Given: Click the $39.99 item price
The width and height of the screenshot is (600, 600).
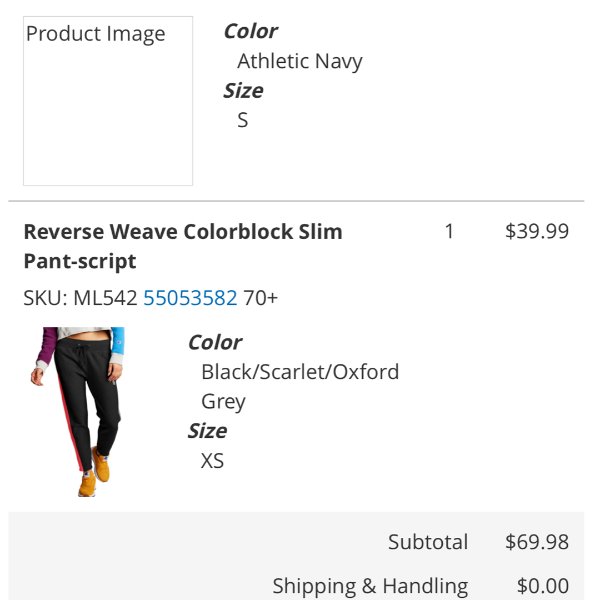Looking at the screenshot, I should pos(537,231).
